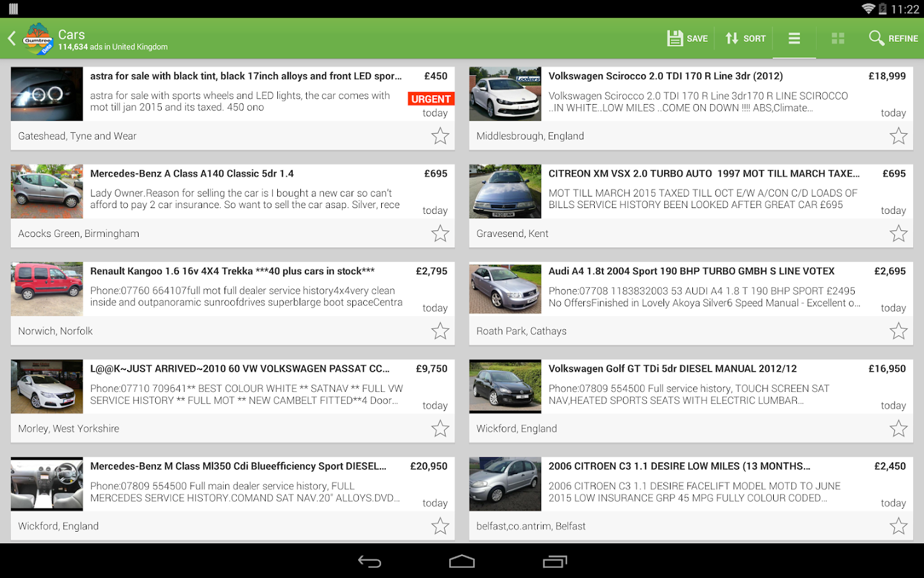
Task: Click the £18,999 price
Action: pyautogui.click(x=887, y=76)
